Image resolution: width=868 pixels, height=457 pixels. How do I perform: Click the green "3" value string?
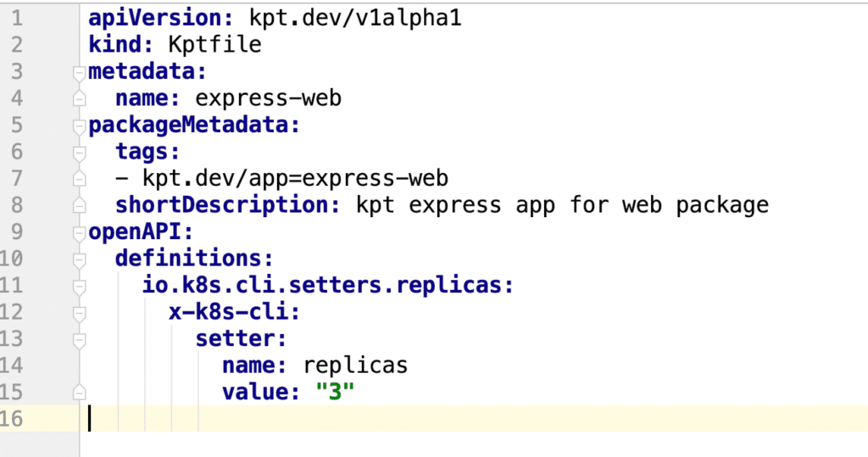pos(333,393)
